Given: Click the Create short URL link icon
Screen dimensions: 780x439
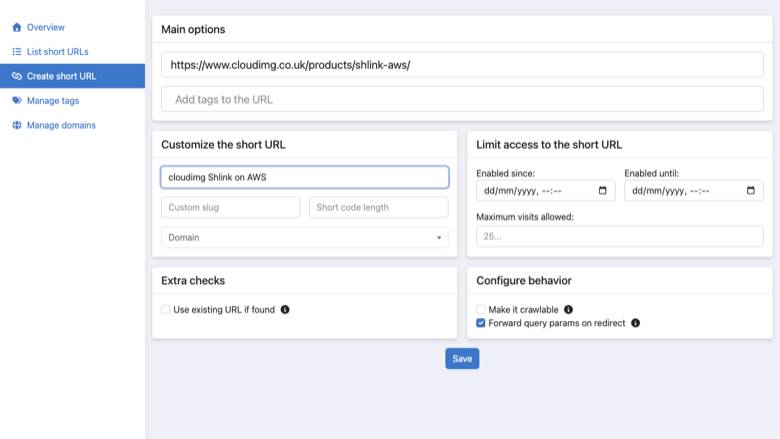Looking at the screenshot, I should tap(17, 76).
